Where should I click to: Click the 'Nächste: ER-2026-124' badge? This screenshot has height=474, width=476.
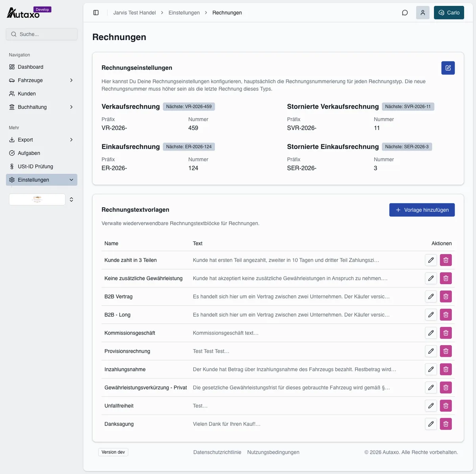[189, 147]
